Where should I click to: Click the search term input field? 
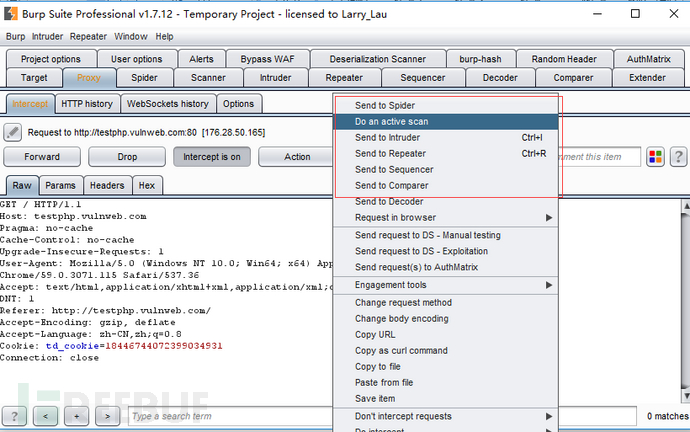(230, 416)
